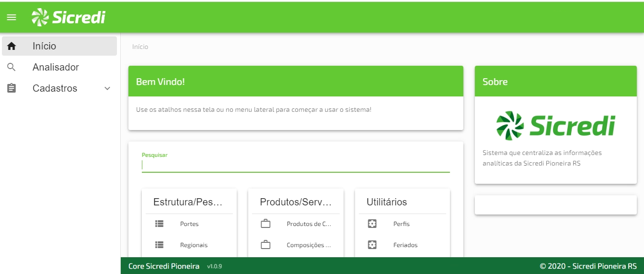The image size is (644, 274).
Task: Open the Perfis shortcut
Action: coord(402,224)
